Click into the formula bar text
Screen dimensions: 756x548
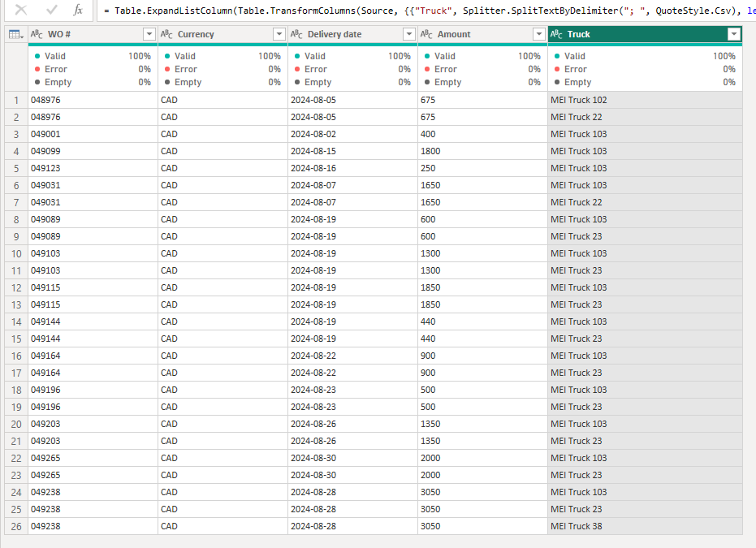click(426, 10)
